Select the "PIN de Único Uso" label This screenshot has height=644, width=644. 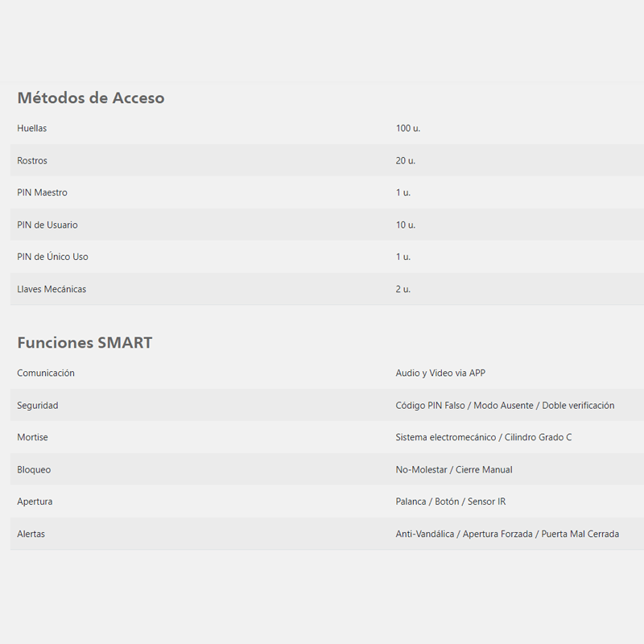coord(52,257)
